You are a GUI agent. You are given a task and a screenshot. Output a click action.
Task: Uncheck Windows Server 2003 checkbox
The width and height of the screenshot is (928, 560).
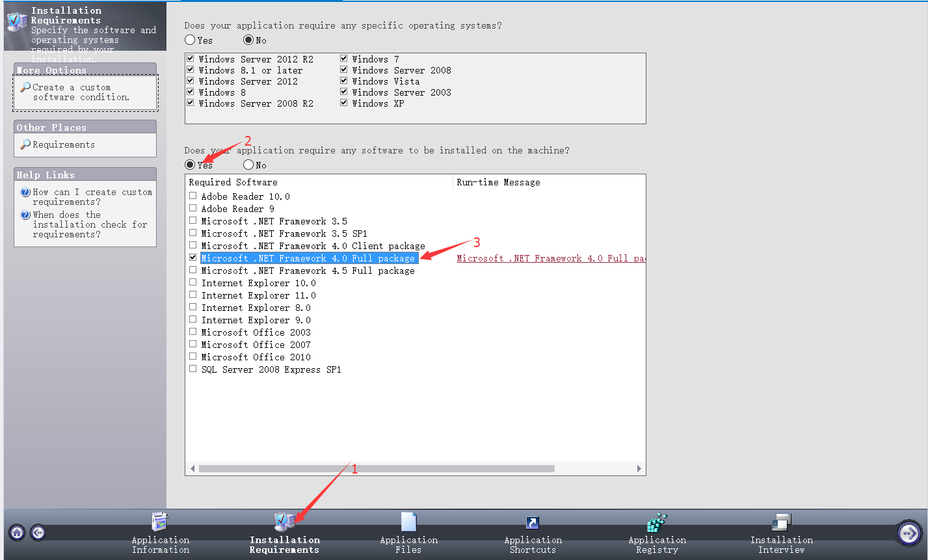[344, 92]
